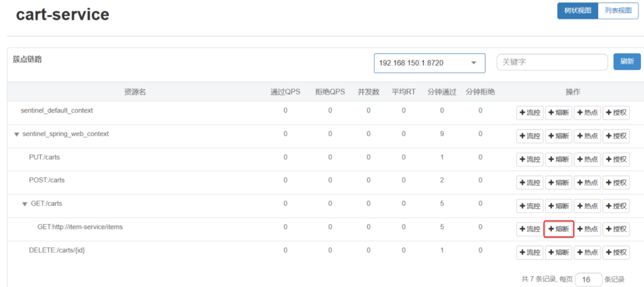Click the page size field showing 16
This screenshot has width=644, height=287.
click(588, 279)
